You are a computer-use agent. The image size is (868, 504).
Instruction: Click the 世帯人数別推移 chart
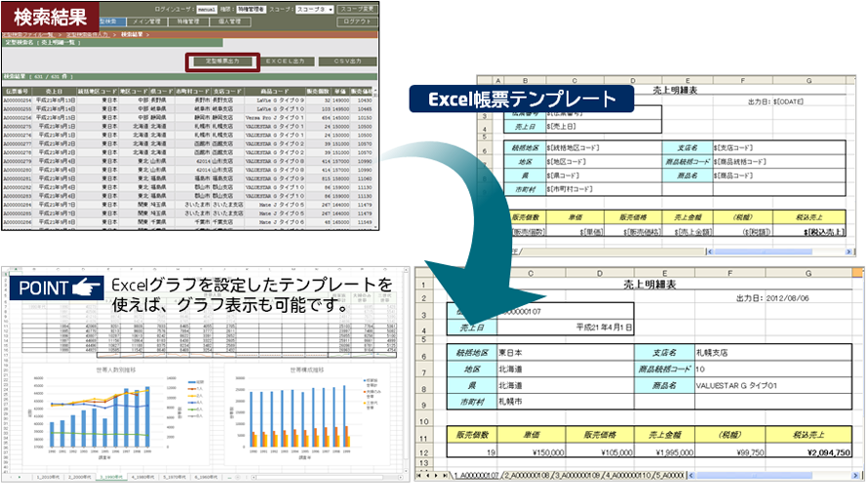(x=116, y=412)
